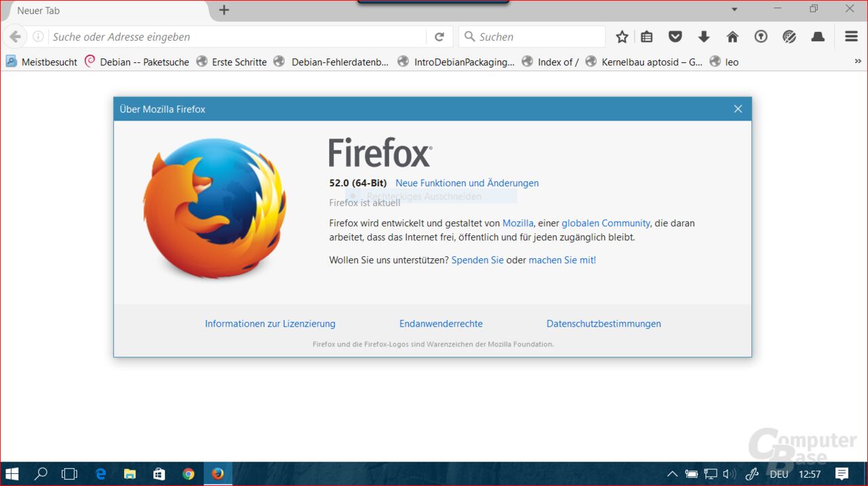This screenshot has width=868, height=486.
Task: Reload the current page
Action: [x=439, y=37]
